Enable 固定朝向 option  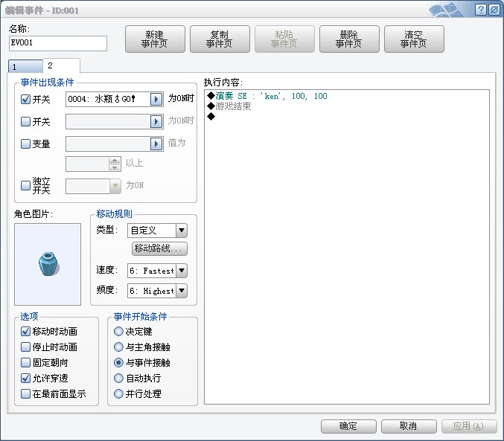click(26, 362)
